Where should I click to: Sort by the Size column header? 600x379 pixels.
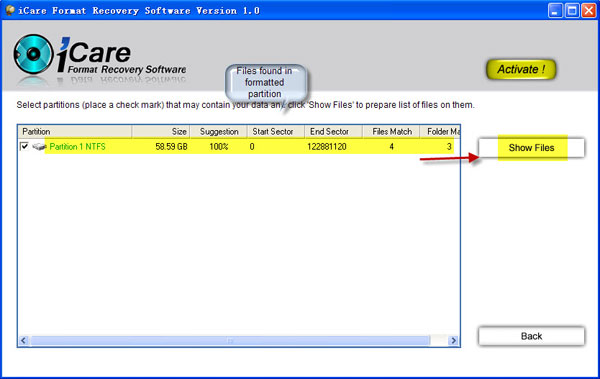pyautogui.click(x=161, y=131)
